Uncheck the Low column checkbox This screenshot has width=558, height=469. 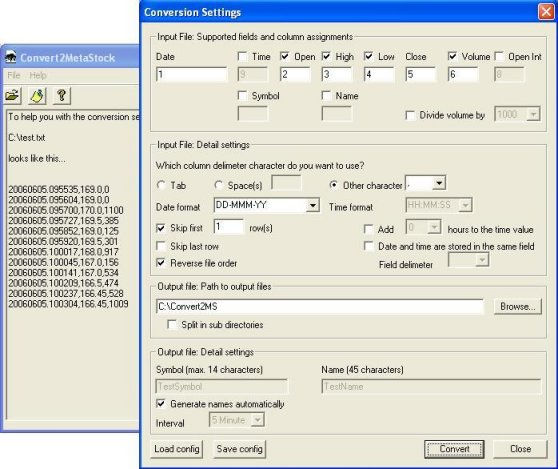[x=368, y=56]
